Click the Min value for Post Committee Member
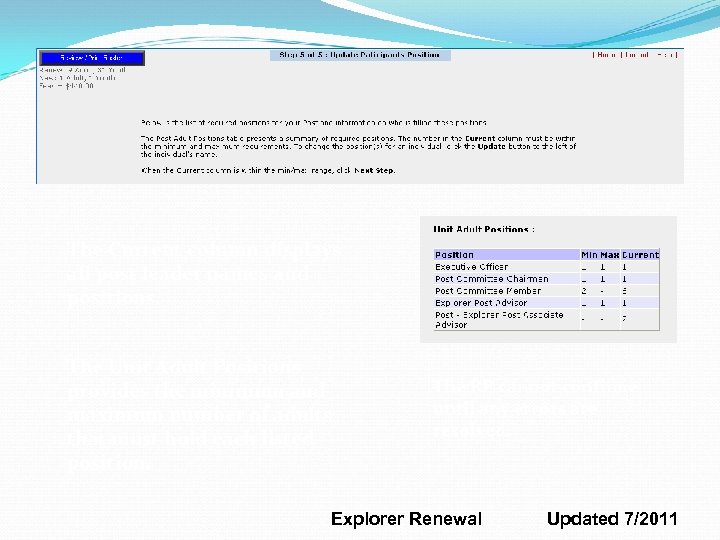This screenshot has height=540, width=720. click(x=584, y=291)
